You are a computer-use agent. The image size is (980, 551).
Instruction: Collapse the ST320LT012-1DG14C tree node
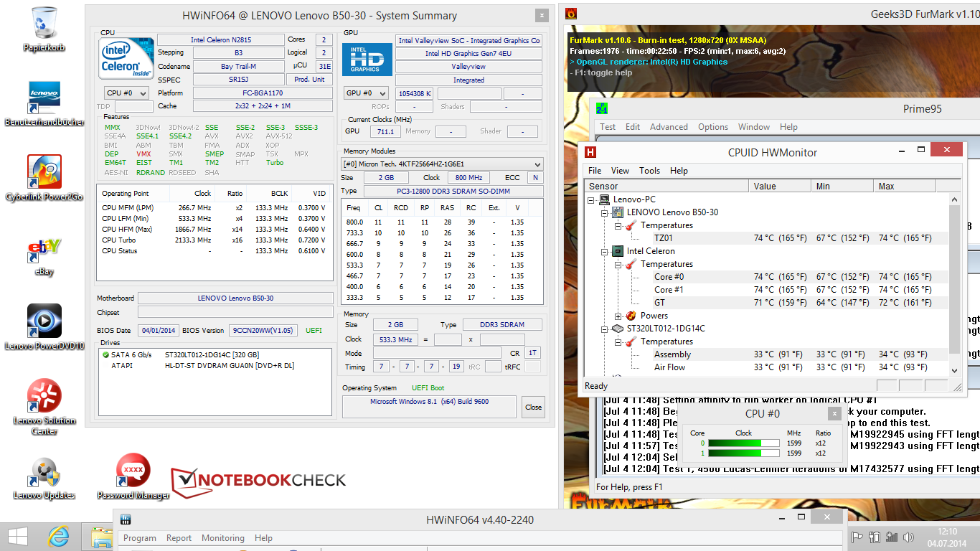click(x=605, y=329)
